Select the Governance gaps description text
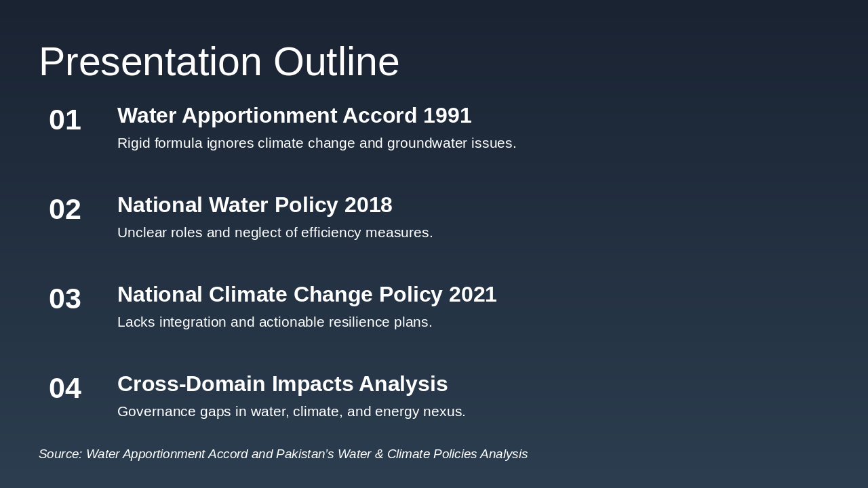868x488 pixels. coord(291,411)
